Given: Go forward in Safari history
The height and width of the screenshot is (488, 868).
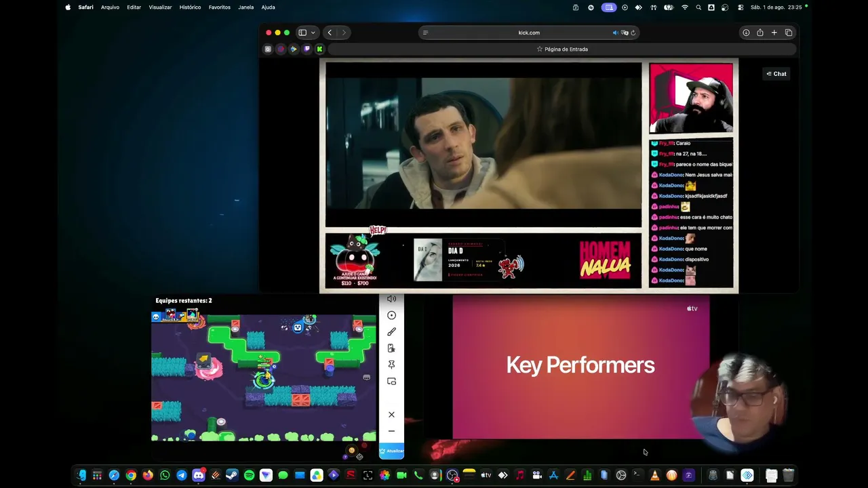Looking at the screenshot, I should point(344,33).
